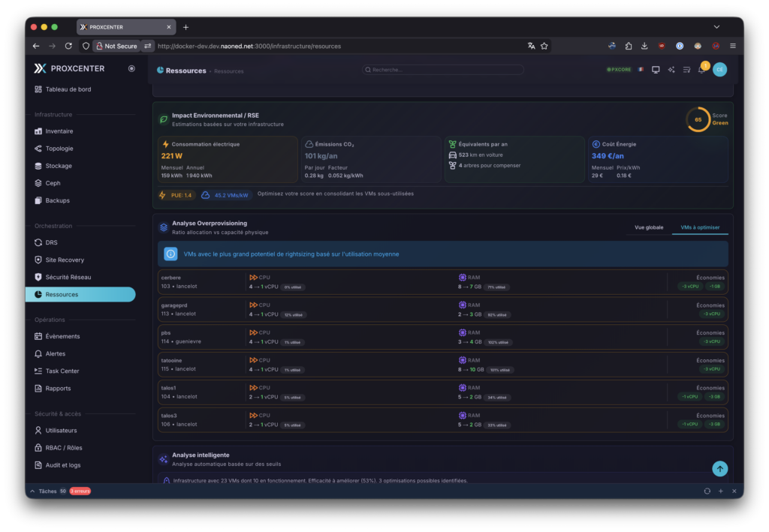The image size is (769, 532).
Task: Switch language using the French flag
Action: point(641,70)
